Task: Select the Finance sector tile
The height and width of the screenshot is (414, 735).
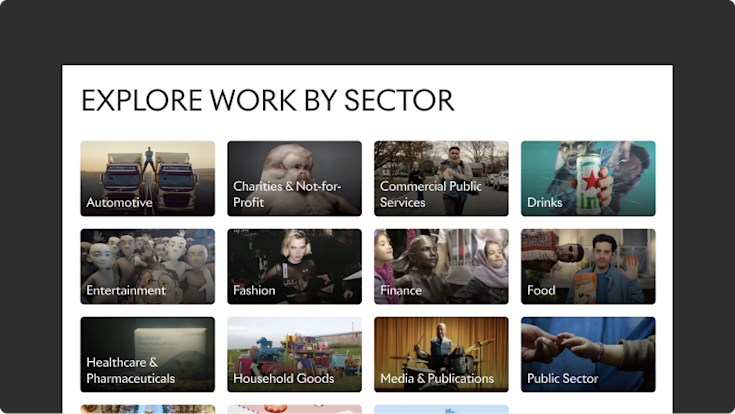Action: pos(441,266)
